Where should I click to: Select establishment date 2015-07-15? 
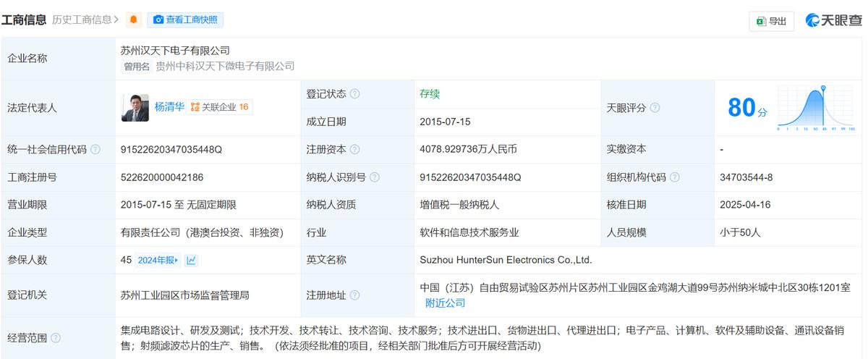pyautogui.click(x=444, y=122)
